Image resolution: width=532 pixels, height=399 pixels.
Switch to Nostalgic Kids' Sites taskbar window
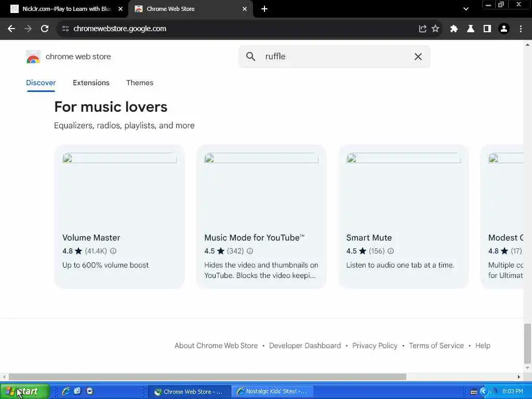(x=272, y=392)
